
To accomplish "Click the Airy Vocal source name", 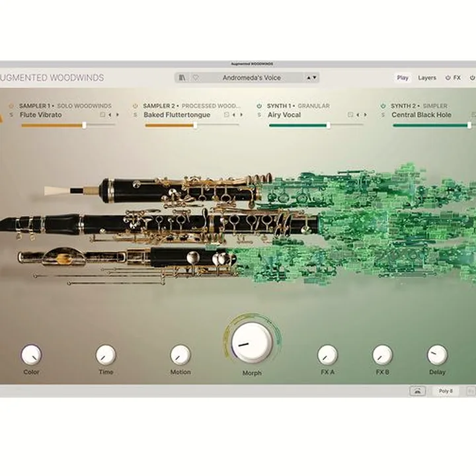I will (x=284, y=115).
